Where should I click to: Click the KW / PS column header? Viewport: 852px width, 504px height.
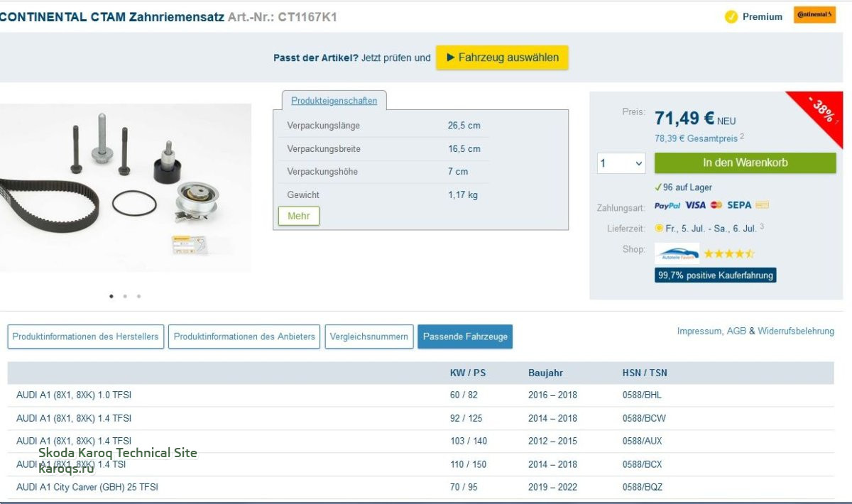[468, 373]
